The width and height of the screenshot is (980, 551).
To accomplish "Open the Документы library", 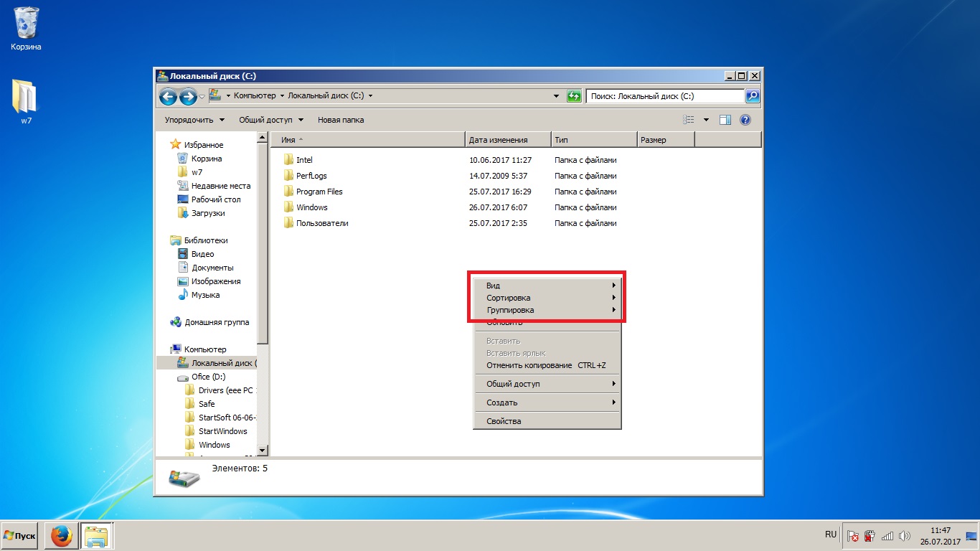I will (x=205, y=268).
